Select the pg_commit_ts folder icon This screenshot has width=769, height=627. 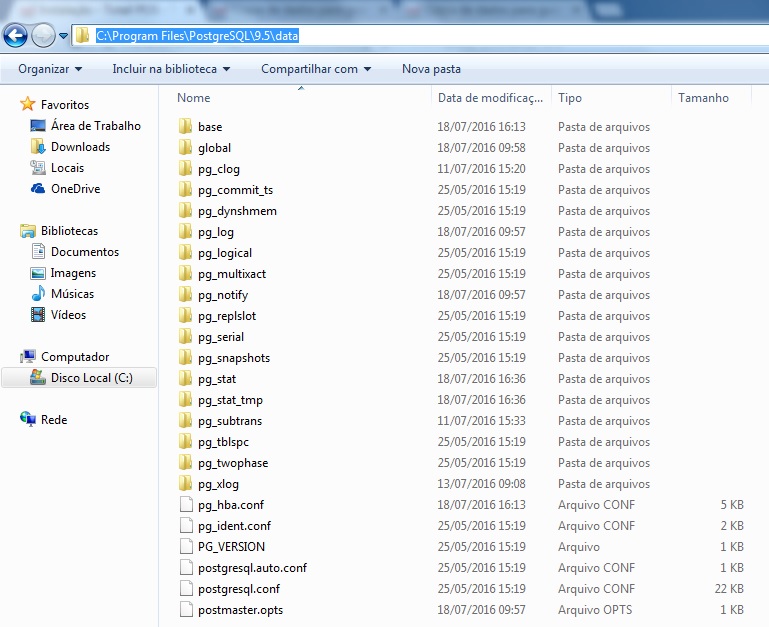click(x=185, y=189)
